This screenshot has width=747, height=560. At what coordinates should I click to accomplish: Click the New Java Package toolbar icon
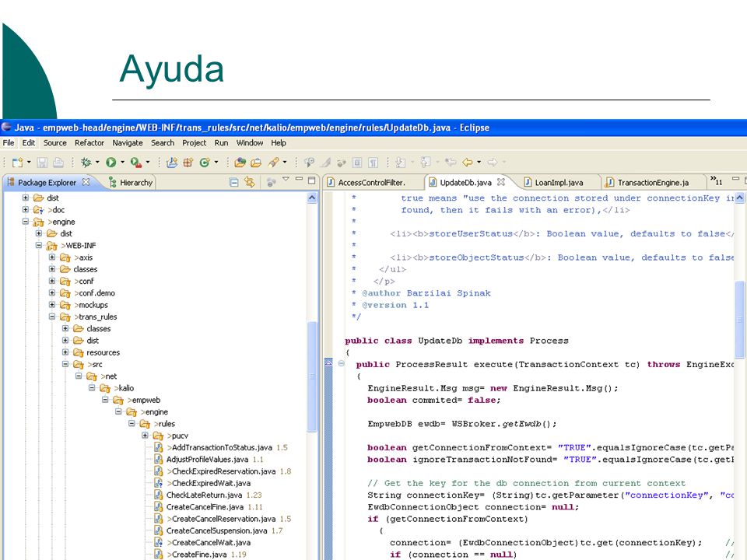tap(188, 163)
